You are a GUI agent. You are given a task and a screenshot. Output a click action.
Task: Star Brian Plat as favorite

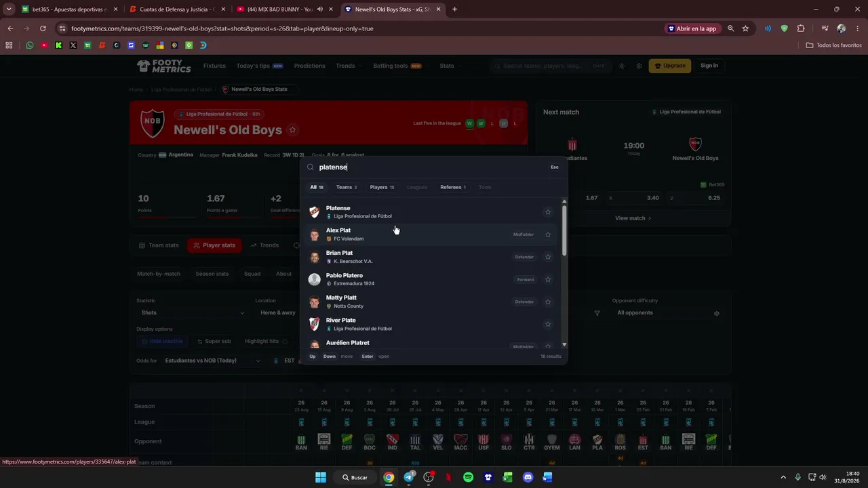click(x=548, y=257)
